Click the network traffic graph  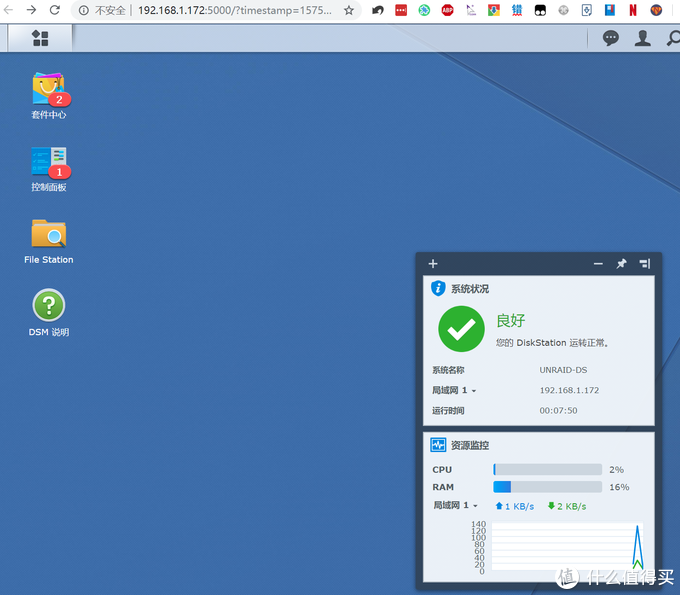[568, 546]
